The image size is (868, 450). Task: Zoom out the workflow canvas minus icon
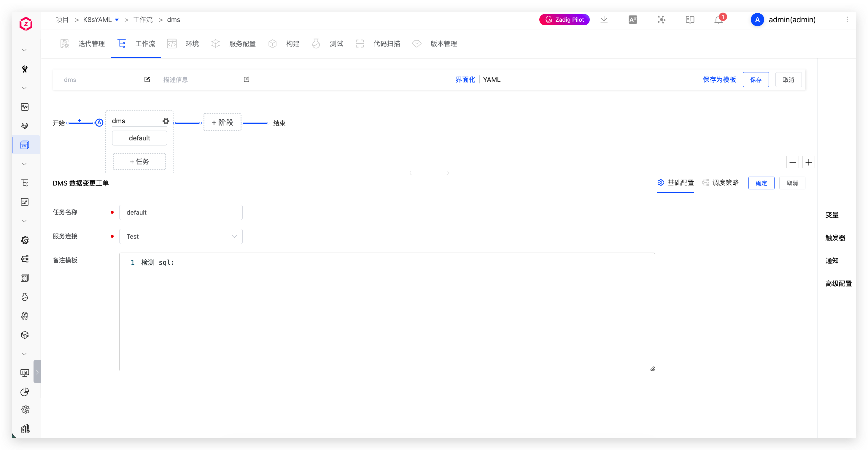click(793, 162)
